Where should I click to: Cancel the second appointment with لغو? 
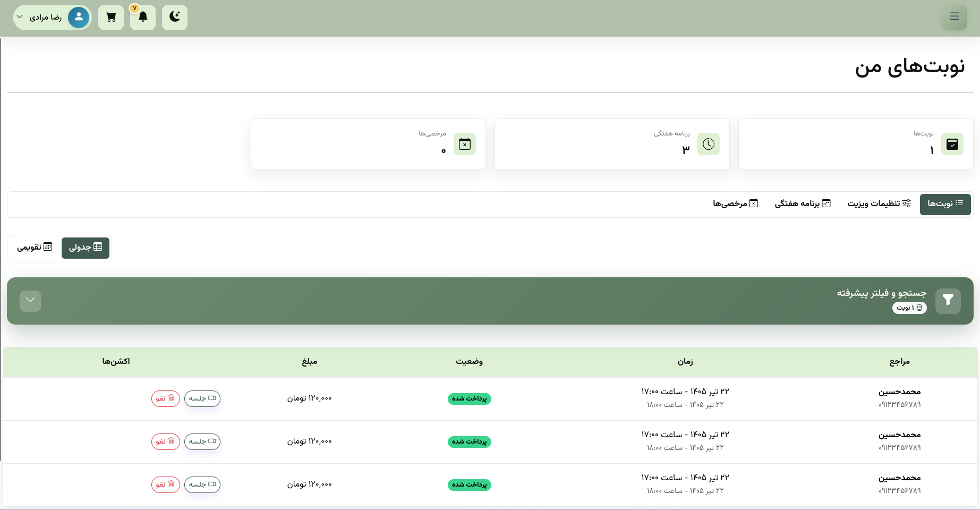point(166,441)
